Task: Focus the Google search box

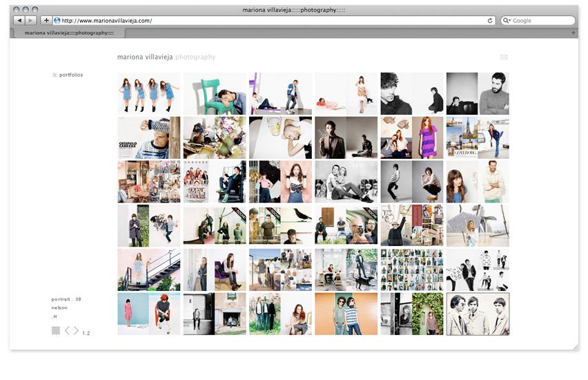Action: pos(538,21)
